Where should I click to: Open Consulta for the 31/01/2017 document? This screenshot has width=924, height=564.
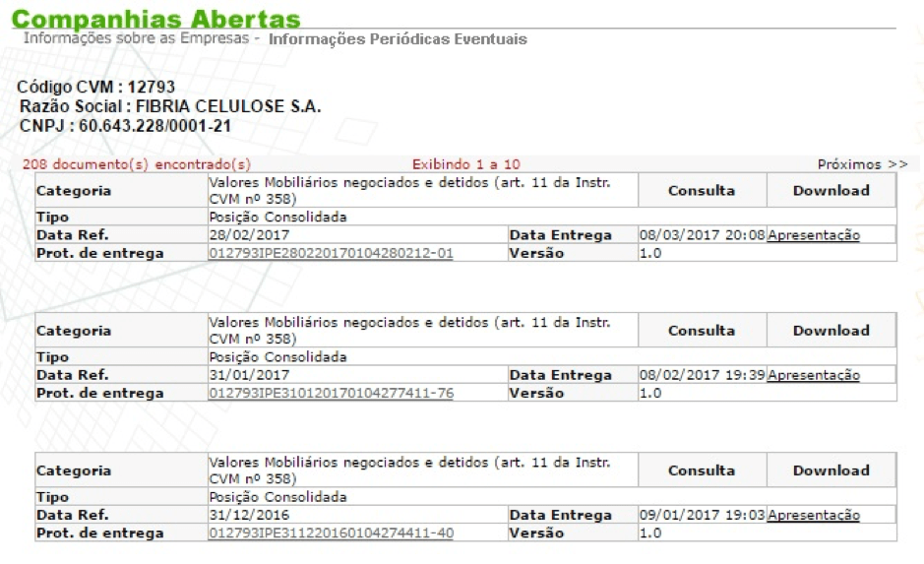tap(702, 331)
